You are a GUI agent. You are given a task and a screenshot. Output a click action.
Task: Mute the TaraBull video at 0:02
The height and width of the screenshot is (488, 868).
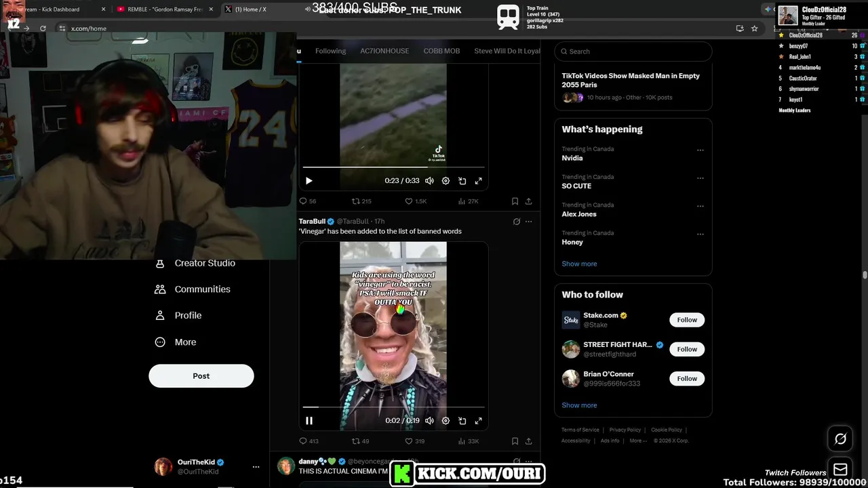click(x=429, y=420)
